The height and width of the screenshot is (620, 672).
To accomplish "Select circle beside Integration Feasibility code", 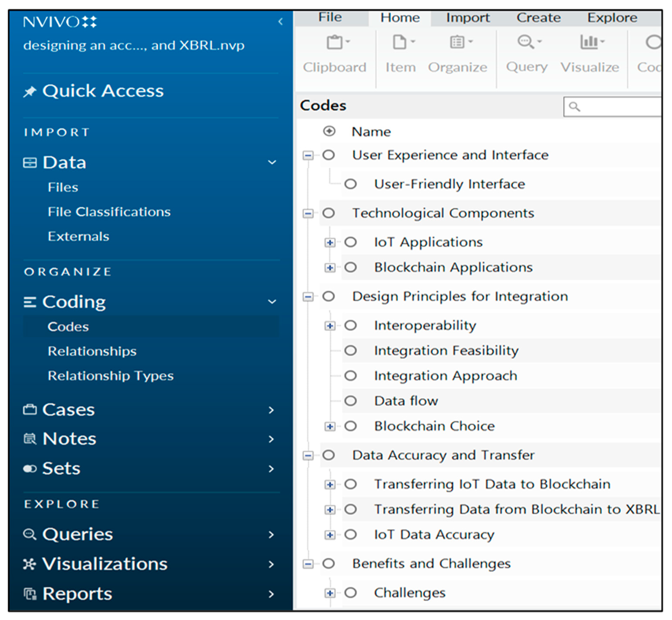I will tap(351, 351).
